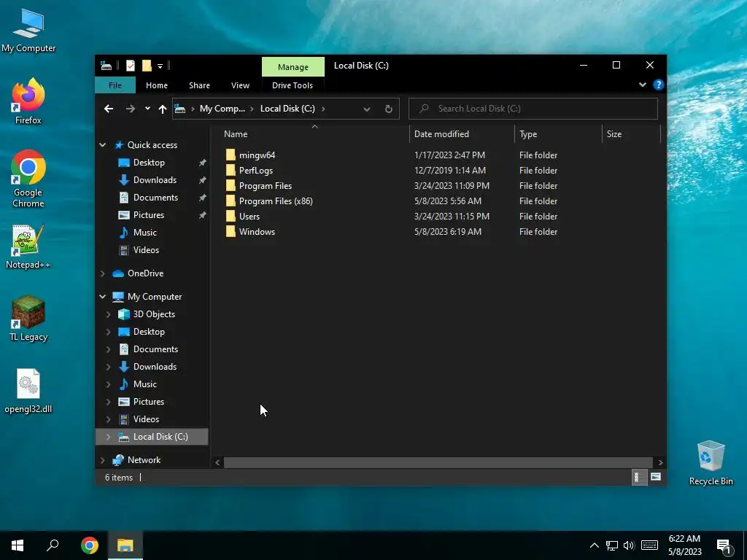747x560 pixels.
Task: Click the drive icon in the window title bar
Action: point(107,66)
